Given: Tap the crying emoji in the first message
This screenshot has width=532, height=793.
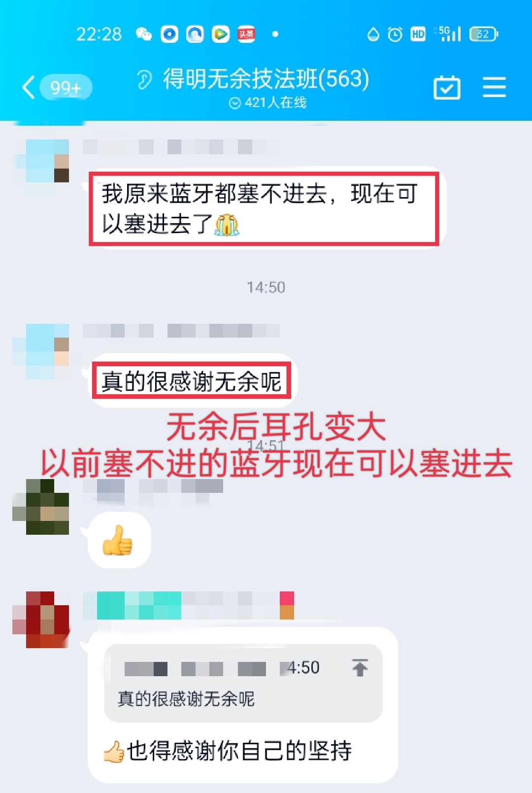Looking at the screenshot, I should click(x=227, y=225).
